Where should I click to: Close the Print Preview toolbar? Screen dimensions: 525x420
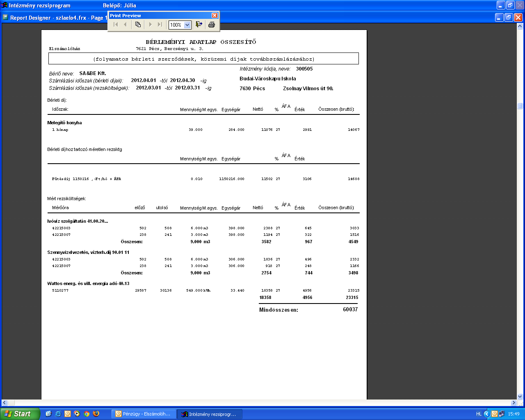[215, 15]
